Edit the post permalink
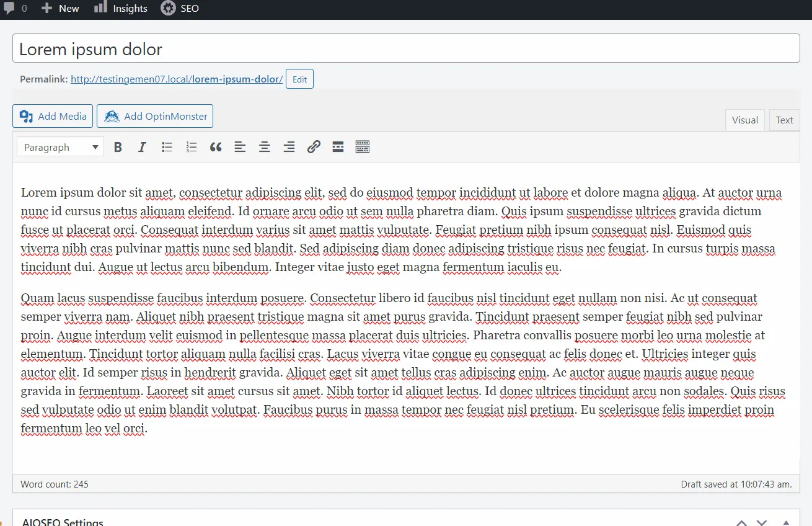Viewport: 812px width, 526px height. [299, 79]
